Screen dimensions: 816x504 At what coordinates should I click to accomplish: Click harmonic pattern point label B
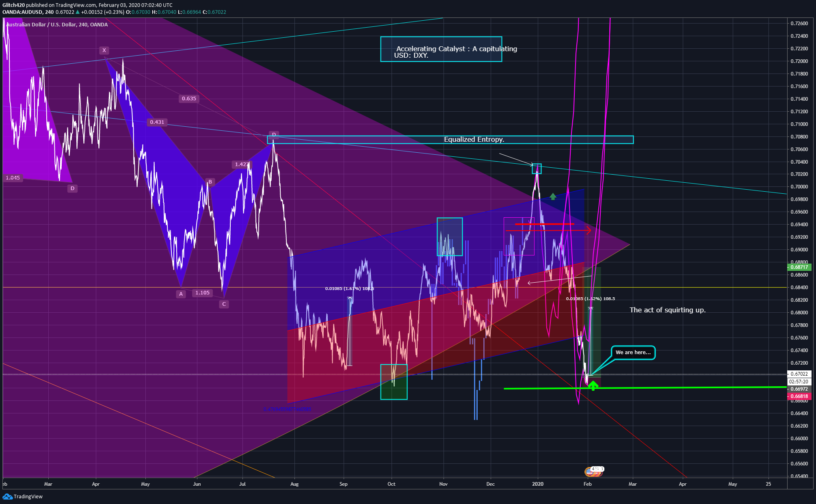click(210, 182)
